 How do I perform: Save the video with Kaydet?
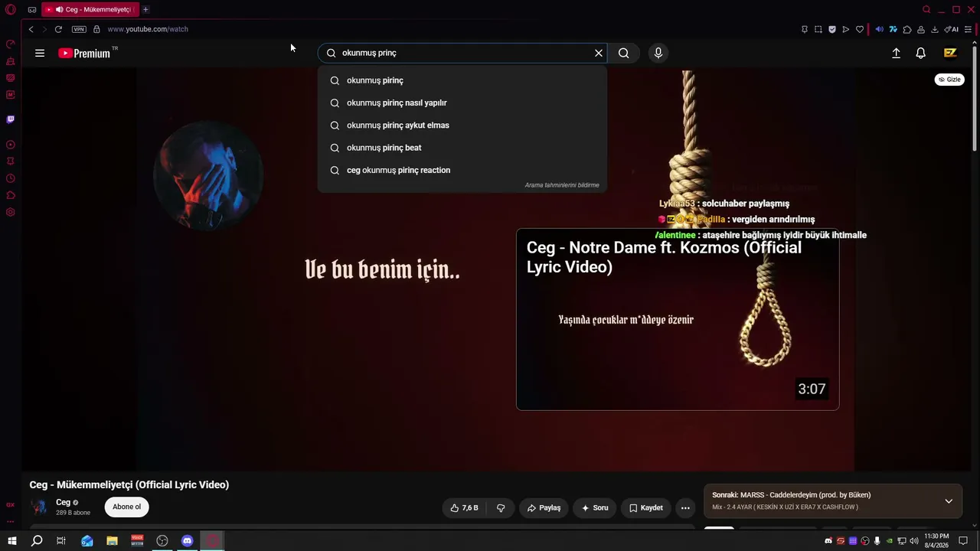coord(646,507)
